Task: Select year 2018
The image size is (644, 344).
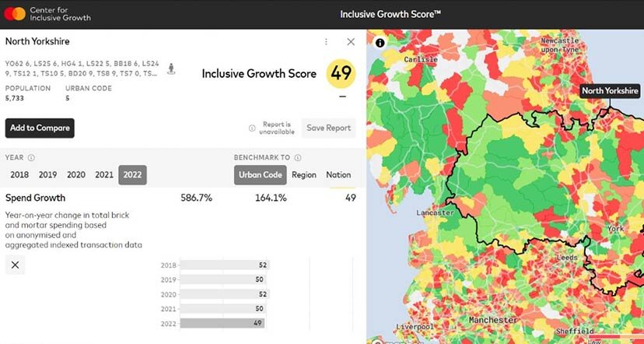Action: (x=19, y=174)
